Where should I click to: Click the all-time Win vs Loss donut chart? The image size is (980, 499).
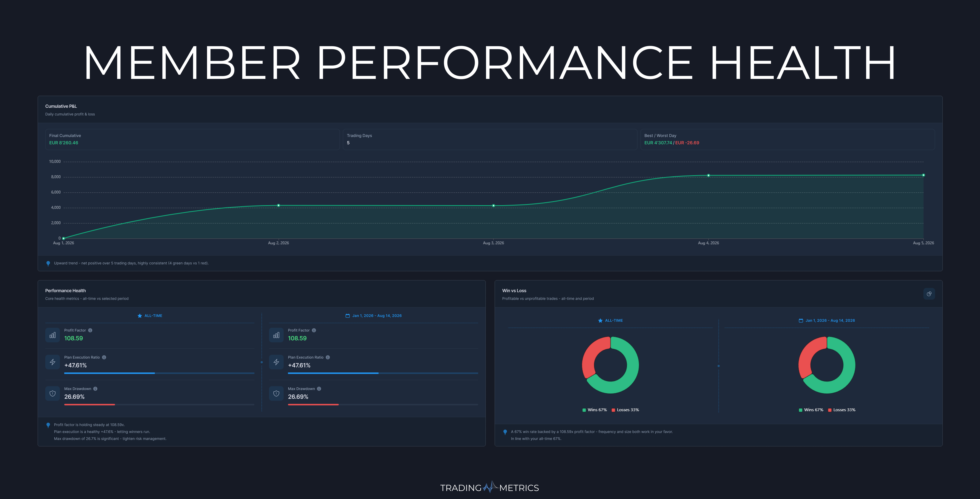[x=611, y=365]
